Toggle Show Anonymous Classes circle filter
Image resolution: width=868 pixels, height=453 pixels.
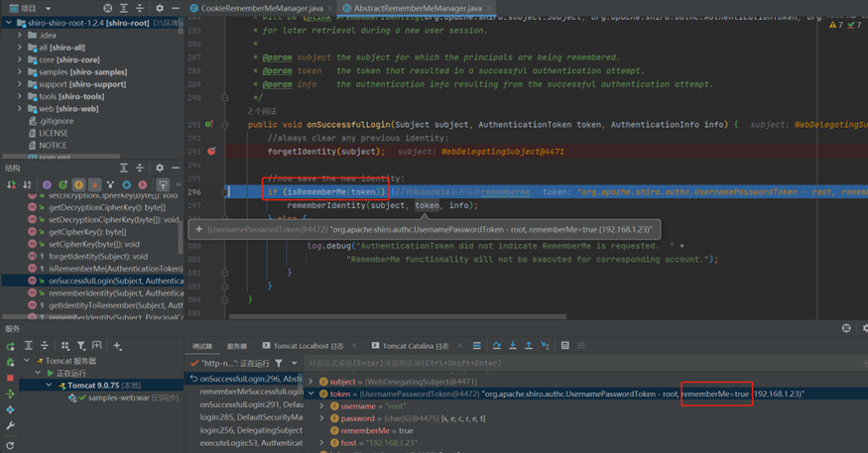coord(127,184)
